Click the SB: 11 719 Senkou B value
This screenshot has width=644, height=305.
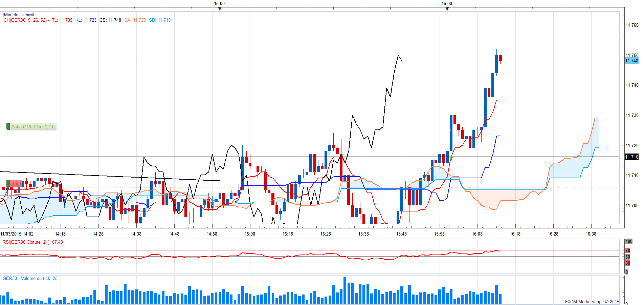point(160,20)
